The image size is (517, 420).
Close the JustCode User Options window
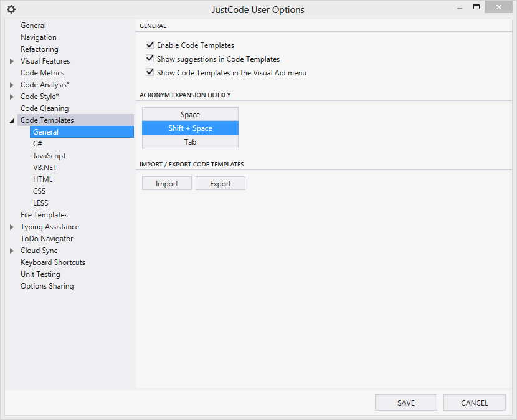pos(498,7)
